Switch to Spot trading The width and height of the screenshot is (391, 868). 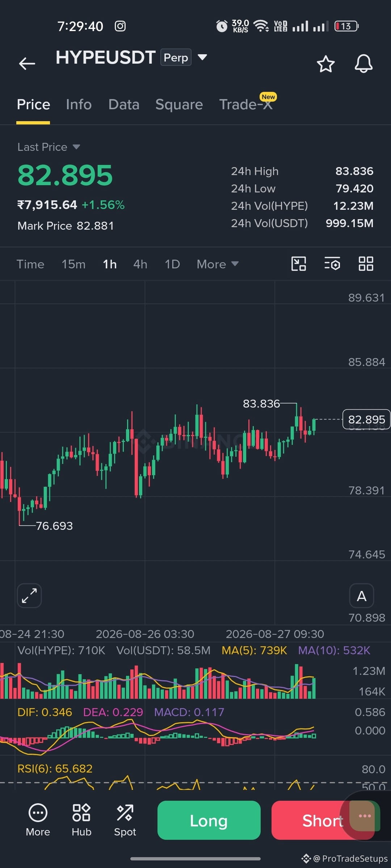click(x=125, y=820)
